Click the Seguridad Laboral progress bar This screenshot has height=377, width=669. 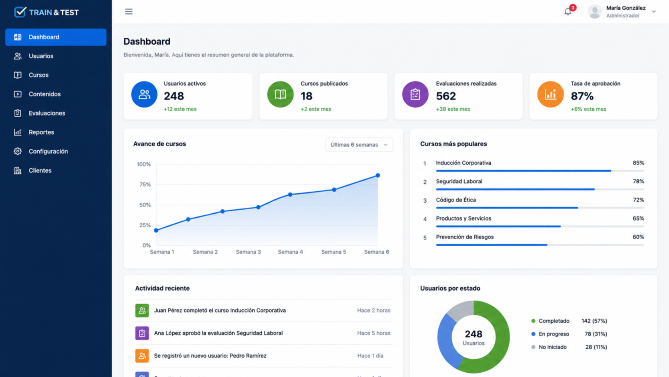[540, 189]
